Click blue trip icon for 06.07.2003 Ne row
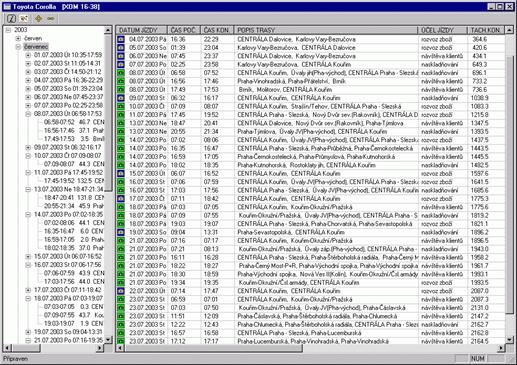This screenshot has height=365, width=517. click(121, 56)
